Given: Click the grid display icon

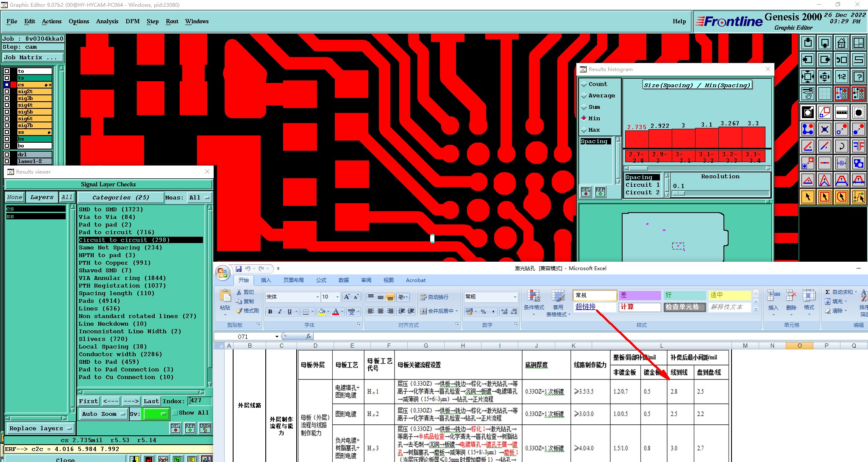Looking at the screenshot, I should click(824, 93).
